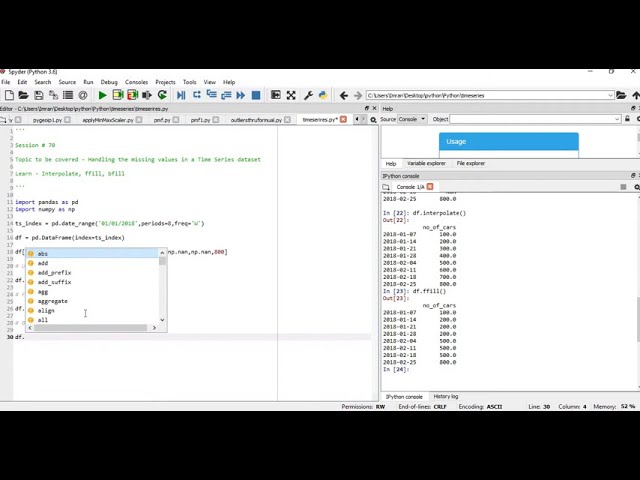640x480 pixels.
Task: Open the Edit menu
Action: (x=22, y=82)
